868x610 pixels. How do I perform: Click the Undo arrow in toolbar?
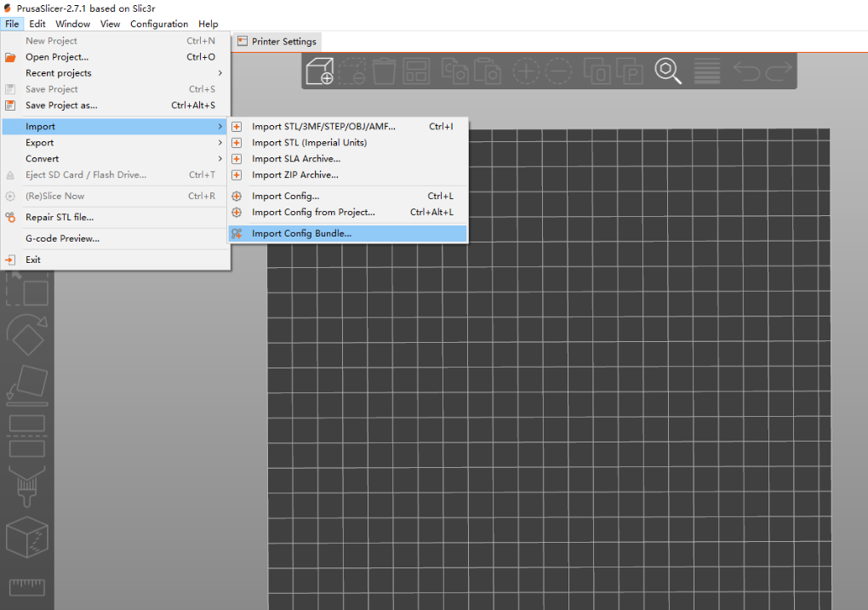[x=747, y=71]
